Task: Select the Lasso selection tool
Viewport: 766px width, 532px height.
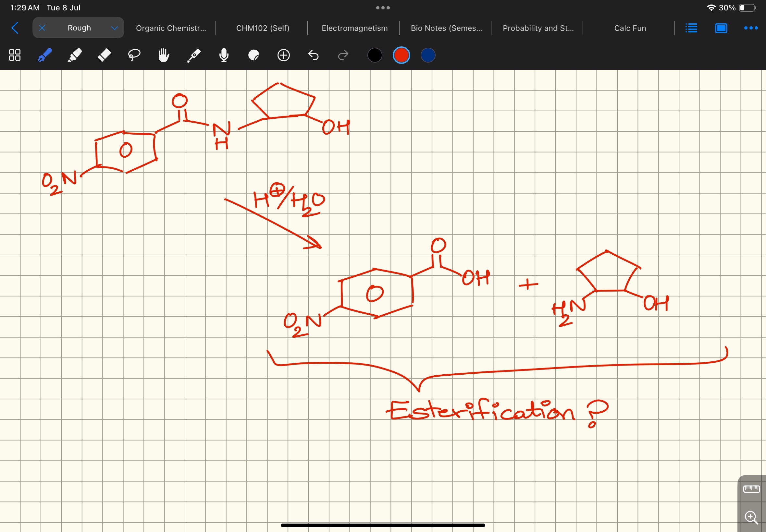Action: click(x=134, y=55)
